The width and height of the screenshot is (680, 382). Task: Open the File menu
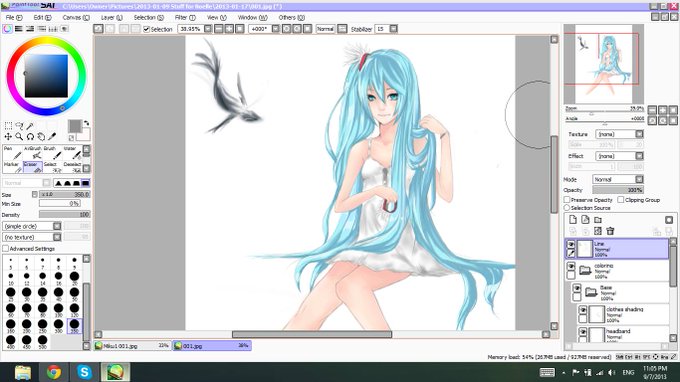(13, 17)
